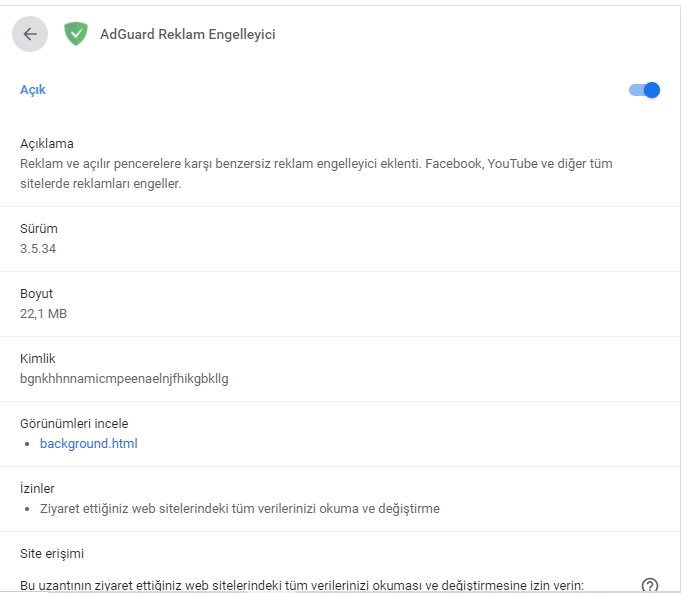681x593 pixels.
Task: Click the "Site erişimi" heading
Action: pyautogui.click(x=52, y=552)
